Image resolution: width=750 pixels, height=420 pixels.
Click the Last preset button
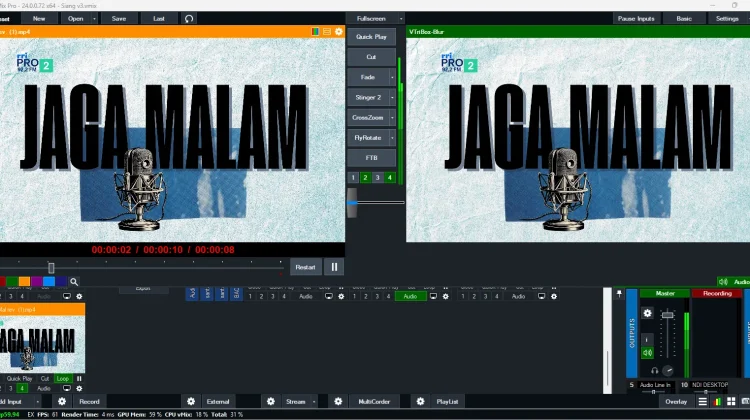[159, 19]
